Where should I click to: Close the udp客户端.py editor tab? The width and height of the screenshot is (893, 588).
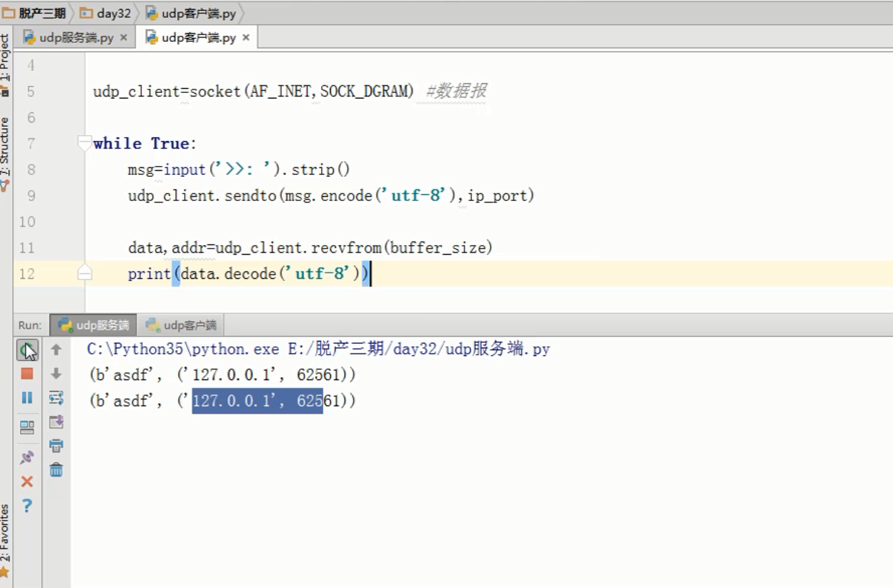(246, 38)
